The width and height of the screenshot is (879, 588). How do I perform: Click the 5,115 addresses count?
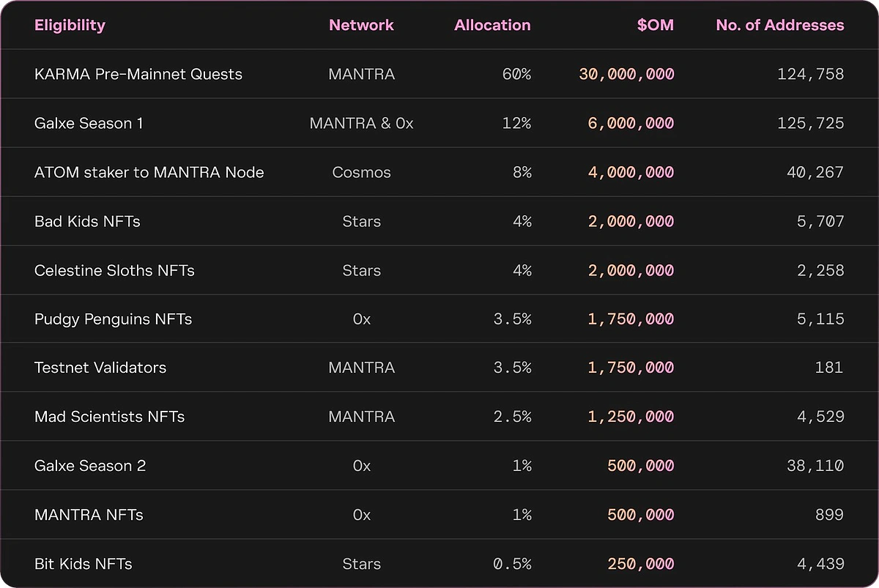(820, 319)
